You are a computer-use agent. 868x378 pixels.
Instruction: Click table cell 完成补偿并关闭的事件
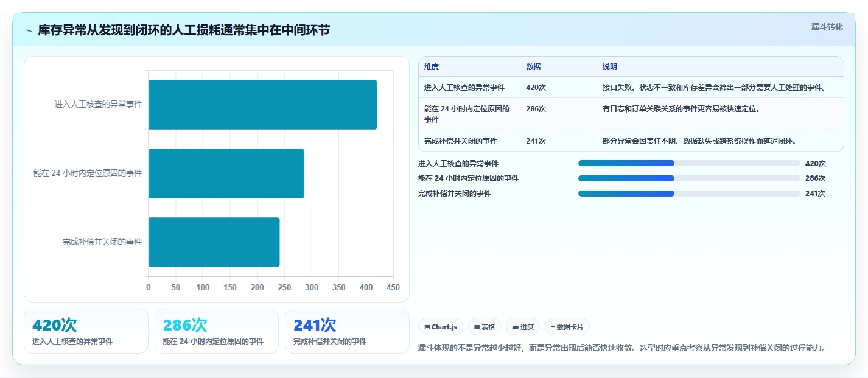pos(461,141)
